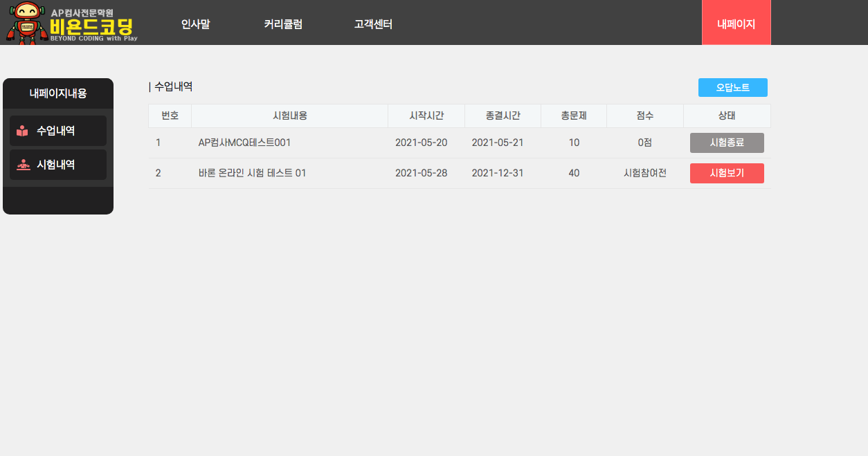Click the 수업내역 book icon in sidebar
868x456 pixels.
coord(22,131)
